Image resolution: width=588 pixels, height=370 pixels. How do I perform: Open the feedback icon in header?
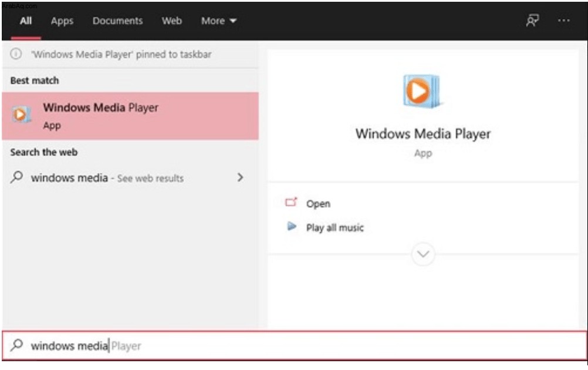(532, 21)
